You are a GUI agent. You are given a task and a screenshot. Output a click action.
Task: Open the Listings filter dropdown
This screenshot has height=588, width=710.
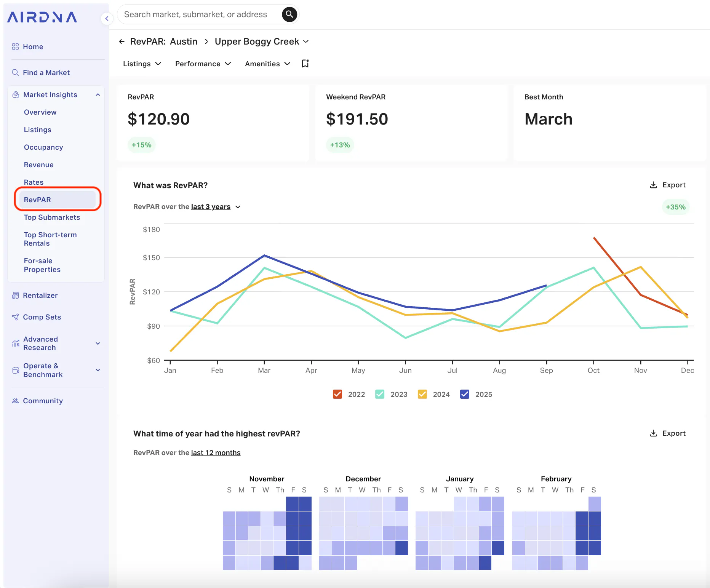coord(142,64)
